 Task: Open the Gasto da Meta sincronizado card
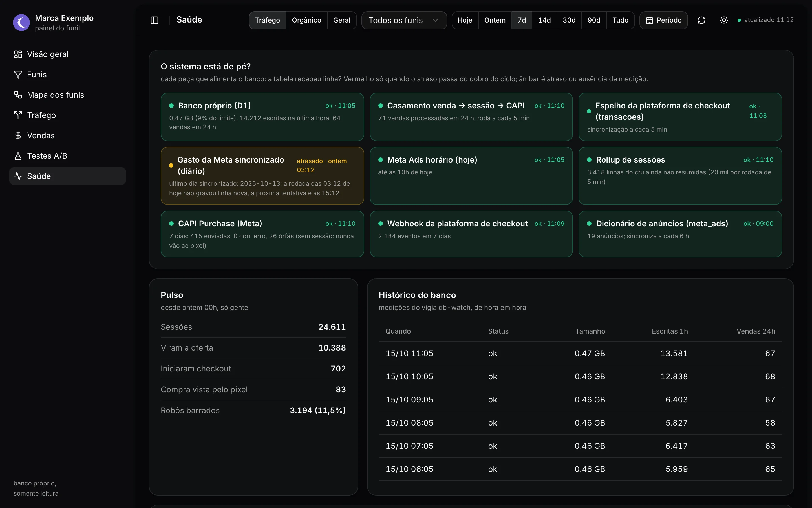262,176
